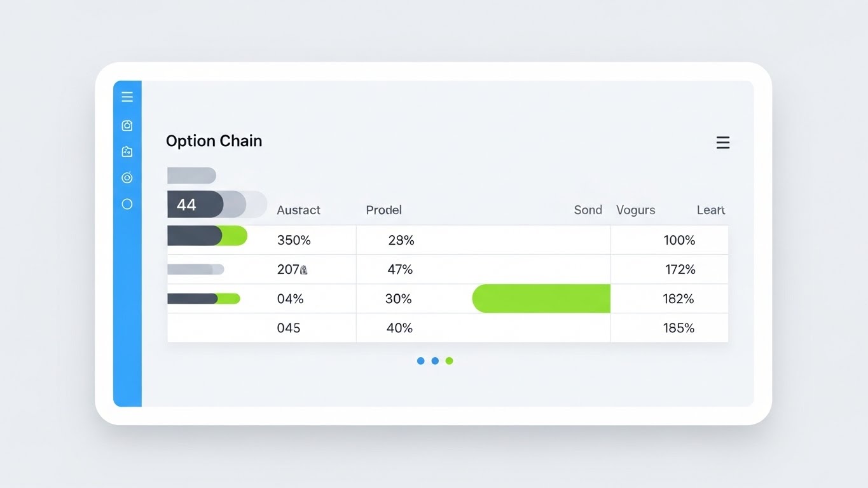This screenshot has width=868, height=488.
Task: Open the Vogurs column dropdown
Action: point(635,210)
